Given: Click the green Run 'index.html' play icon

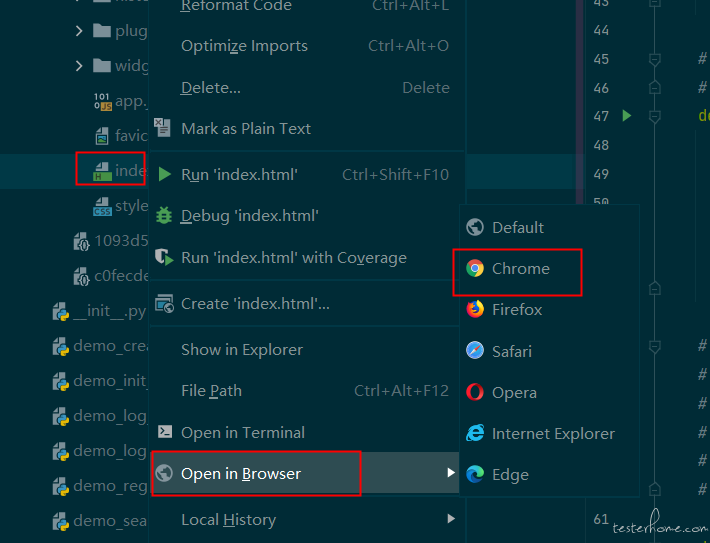Looking at the screenshot, I should tap(165, 174).
